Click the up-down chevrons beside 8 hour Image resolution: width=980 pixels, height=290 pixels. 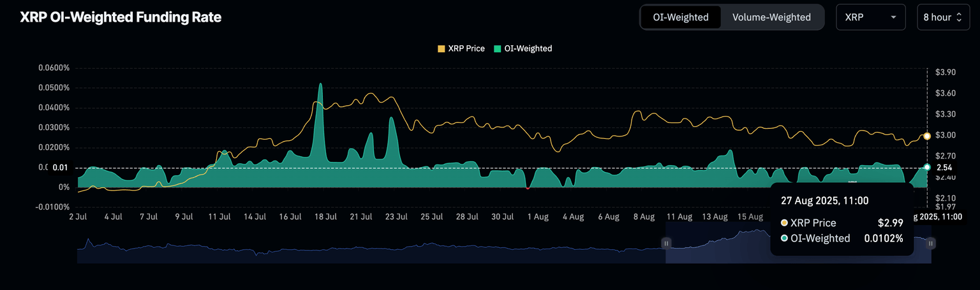click(958, 17)
